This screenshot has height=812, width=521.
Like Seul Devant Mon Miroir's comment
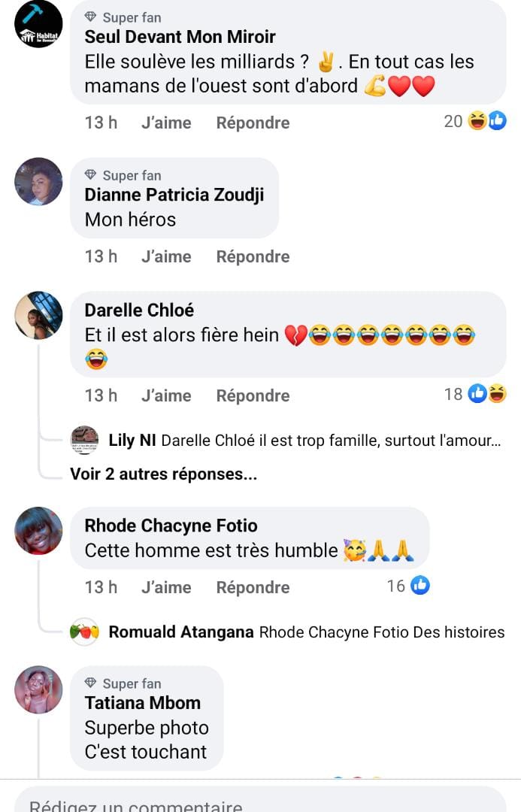[x=166, y=123]
